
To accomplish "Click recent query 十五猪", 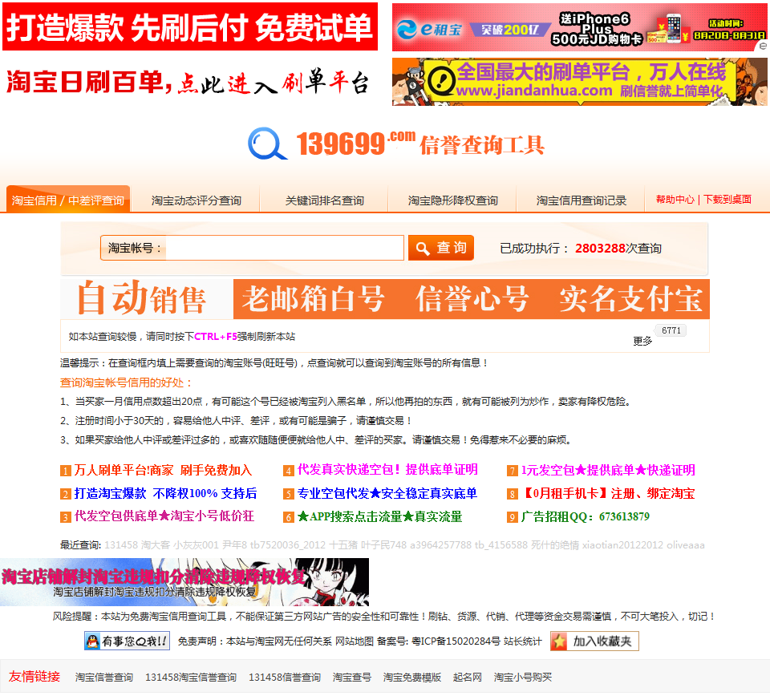I will tap(342, 545).
